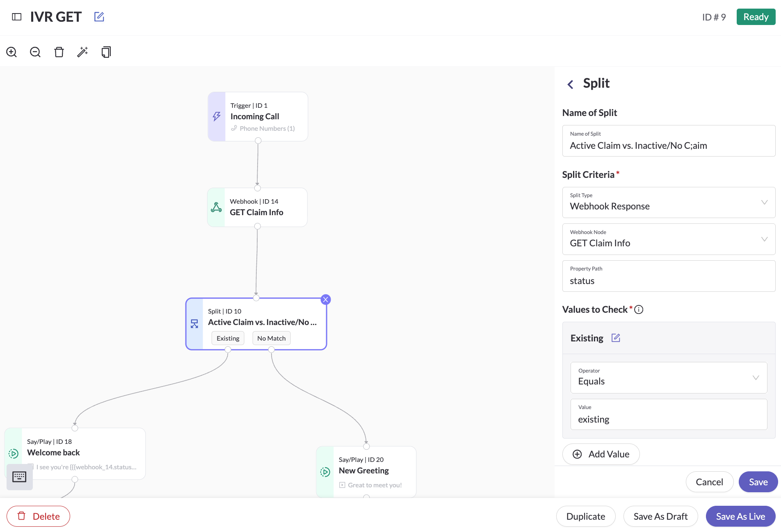Click the Property Path input field

669,280
